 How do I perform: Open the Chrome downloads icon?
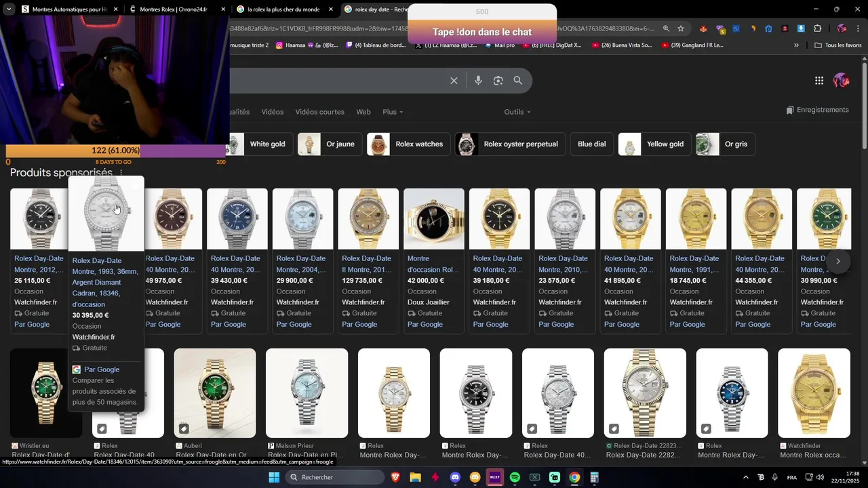(801, 28)
